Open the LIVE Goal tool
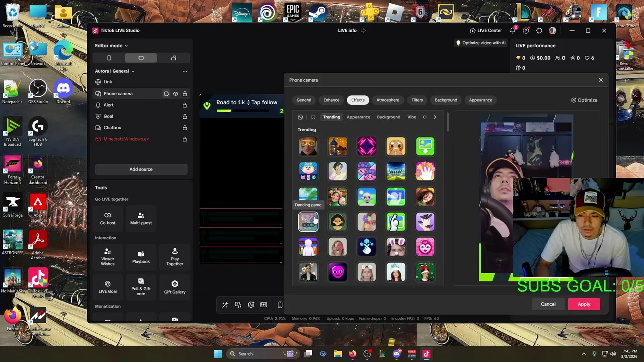644x362 pixels. [x=107, y=287]
